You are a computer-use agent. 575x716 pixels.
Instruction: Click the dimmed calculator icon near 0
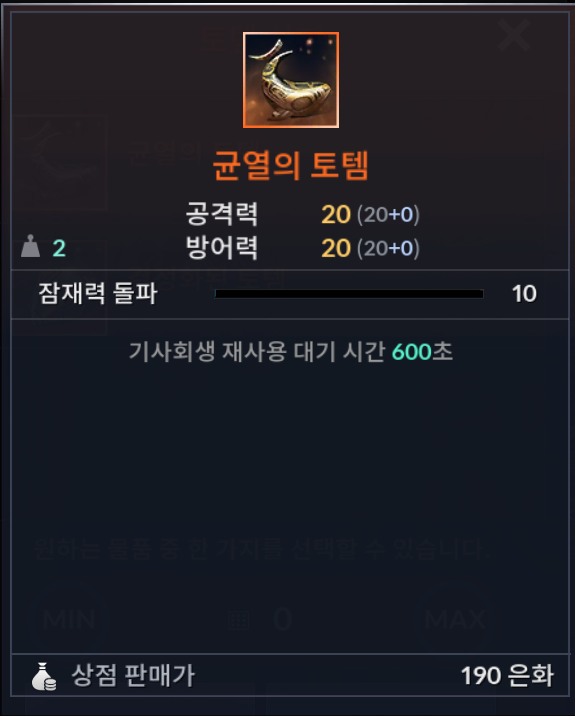tap(239, 620)
